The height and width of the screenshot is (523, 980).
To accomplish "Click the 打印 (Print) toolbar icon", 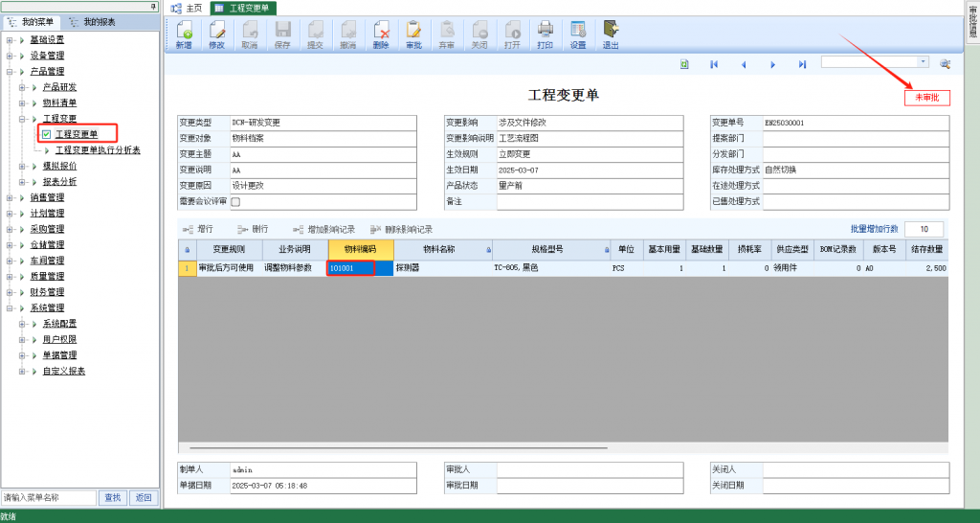I will (x=545, y=34).
